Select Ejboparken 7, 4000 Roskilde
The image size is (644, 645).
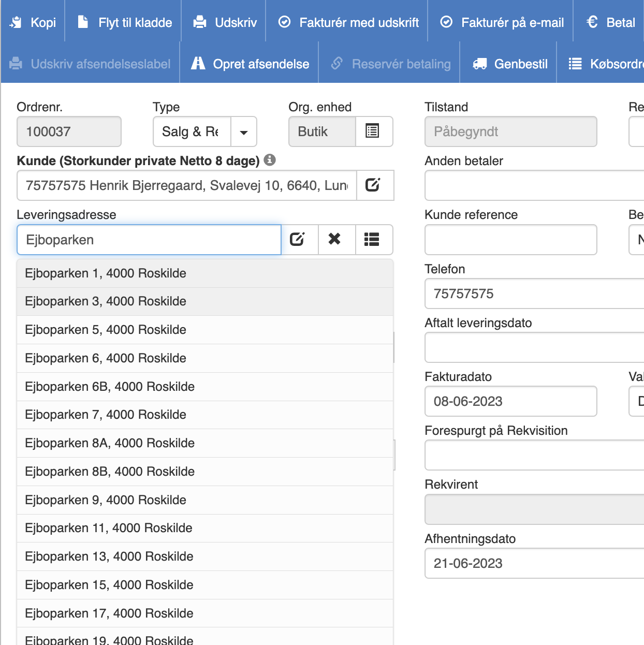(x=205, y=415)
